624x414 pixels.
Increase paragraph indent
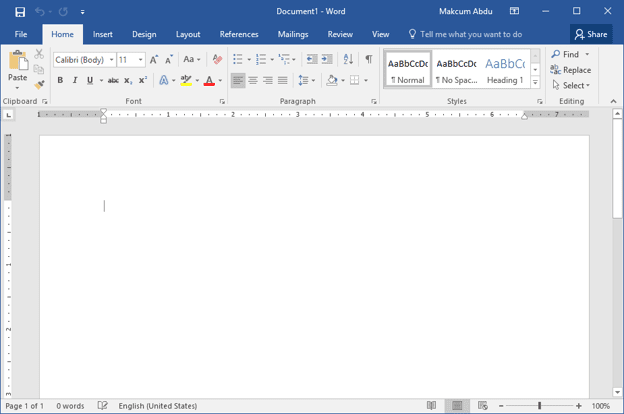pos(327,59)
